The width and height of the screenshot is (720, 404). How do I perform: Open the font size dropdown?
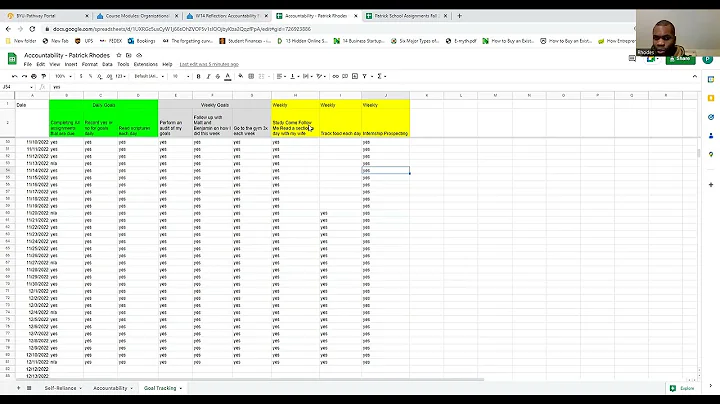click(x=180, y=76)
